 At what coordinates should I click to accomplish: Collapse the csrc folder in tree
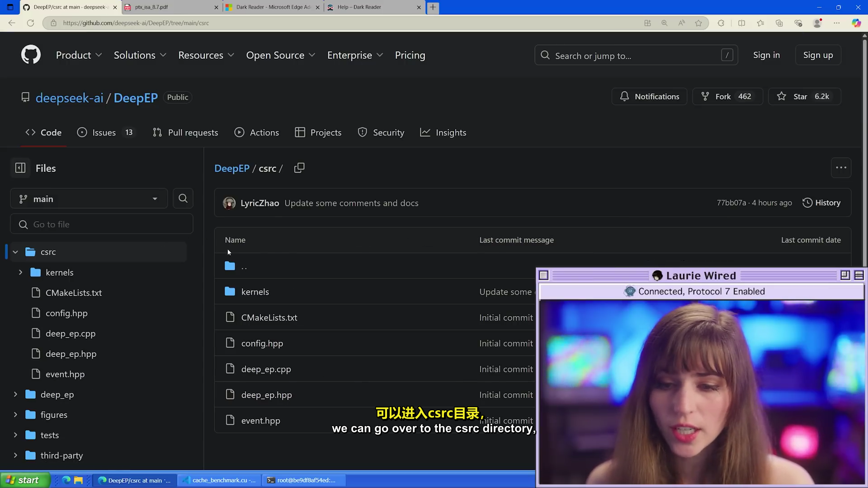click(15, 252)
